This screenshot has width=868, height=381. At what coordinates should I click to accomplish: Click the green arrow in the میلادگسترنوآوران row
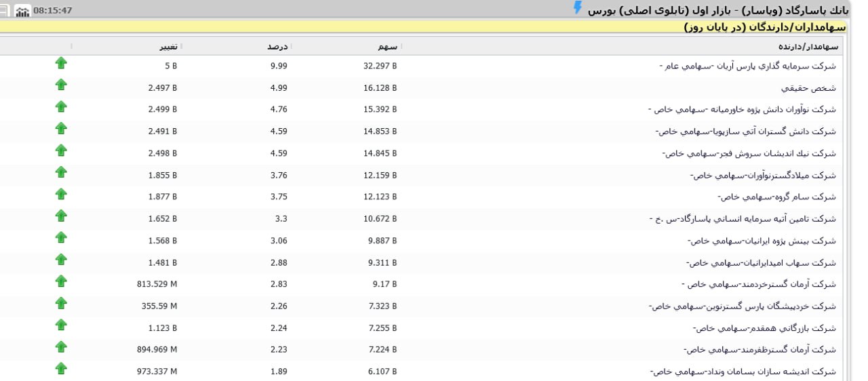(61, 172)
